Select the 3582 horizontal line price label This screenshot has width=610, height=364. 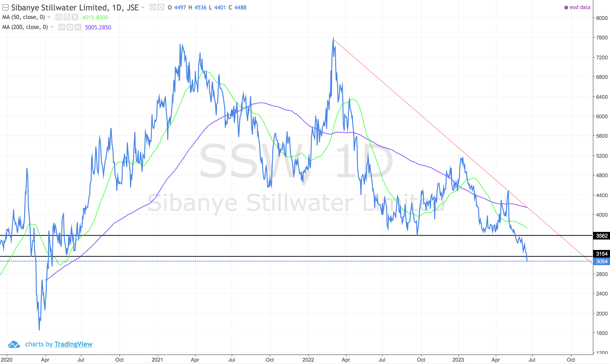click(x=601, y=236)
